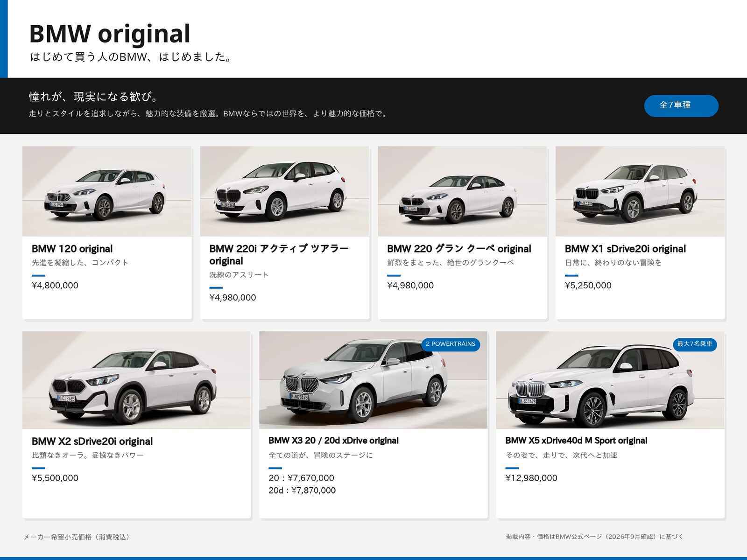
Task: Click tagline 日常に、終わりのない冒険を
Action: click(x=613, y=263)
